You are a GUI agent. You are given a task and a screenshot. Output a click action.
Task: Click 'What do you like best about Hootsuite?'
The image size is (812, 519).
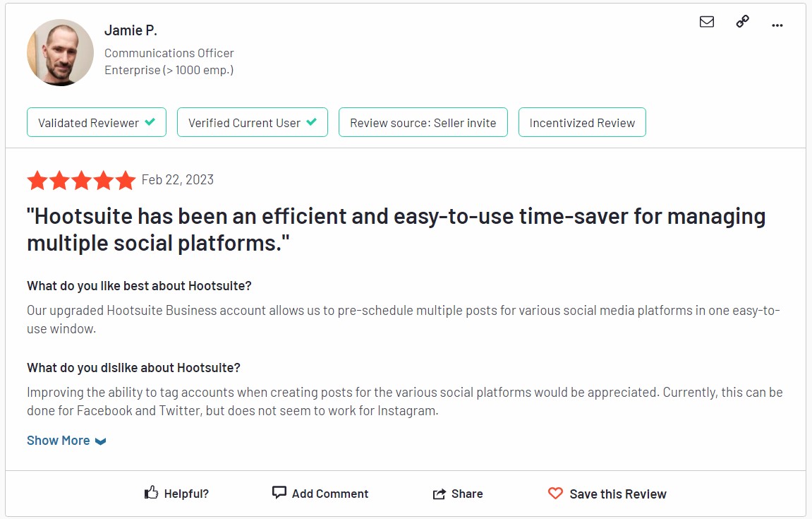pyautogui.click(x=139, y=286)
